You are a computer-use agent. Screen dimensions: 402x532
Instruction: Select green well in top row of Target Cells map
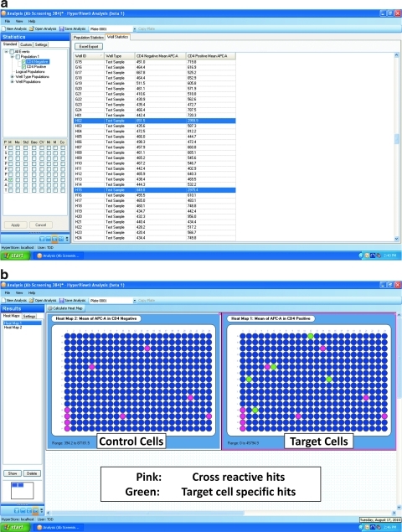coord(311,336)
